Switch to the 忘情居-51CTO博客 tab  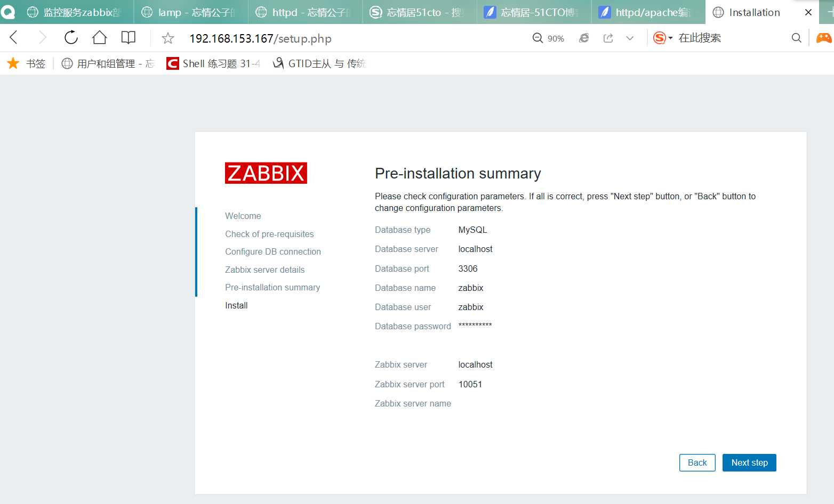(534, 12)
